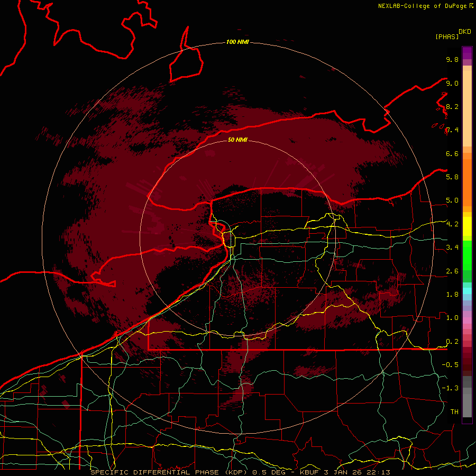Click the 3.4 scale value

pos(452,248)
